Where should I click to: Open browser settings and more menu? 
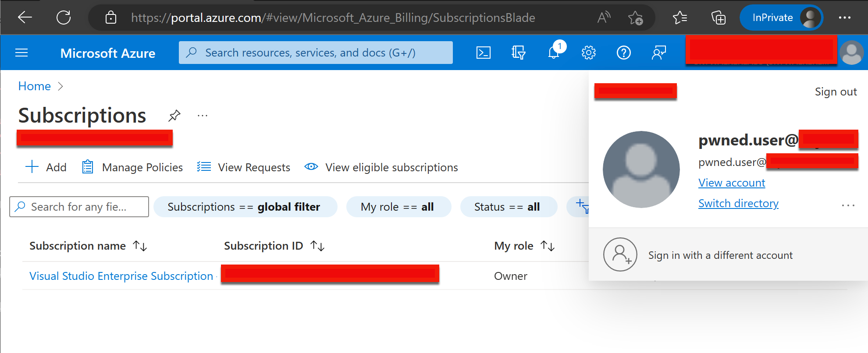click(x=844, y=18)
